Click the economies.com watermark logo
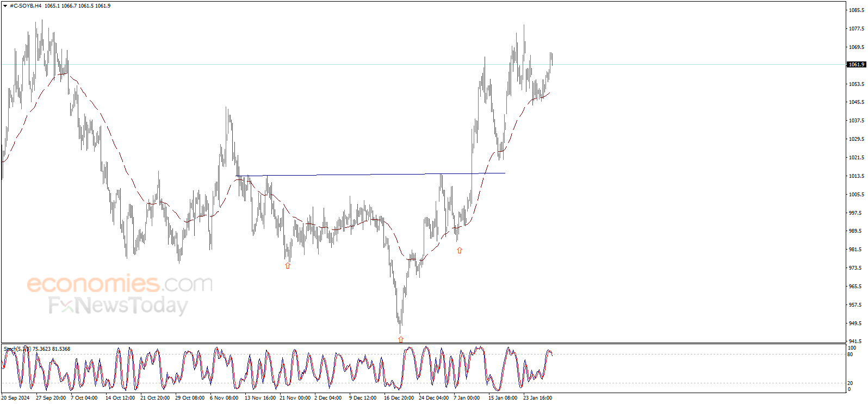This screenshot has height=404, width=868. point(120,284)
